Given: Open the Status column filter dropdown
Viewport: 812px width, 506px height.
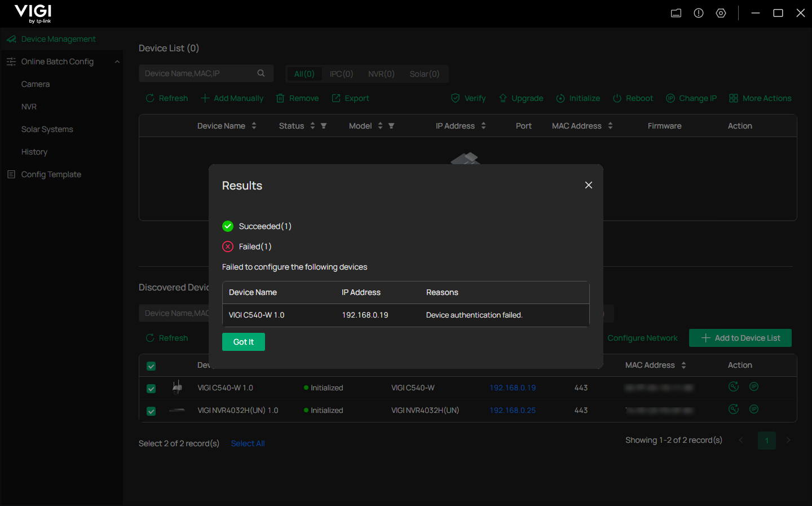Looking at the screenshot, I should tap(324, 126).
